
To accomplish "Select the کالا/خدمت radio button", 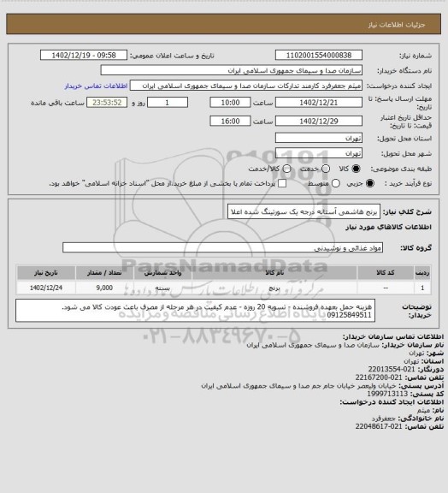I will (x=286, y=169).
